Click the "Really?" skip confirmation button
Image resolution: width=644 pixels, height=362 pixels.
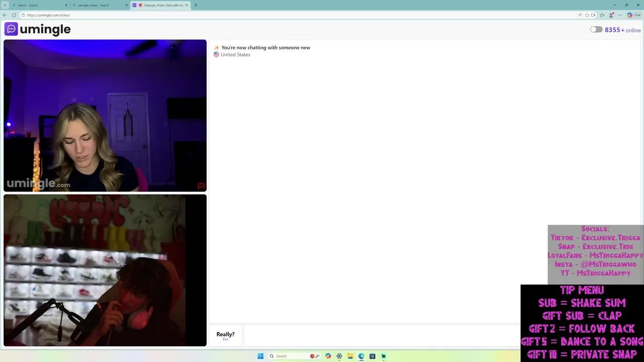tap(225, 335)
